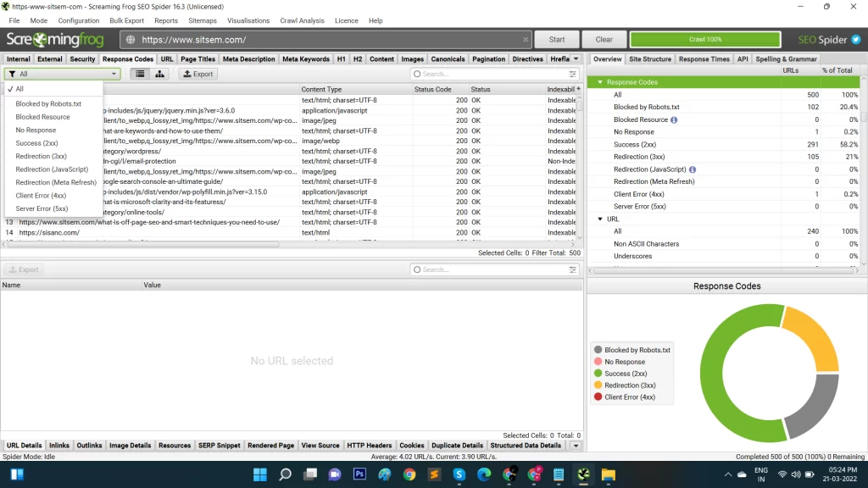Open Task View from the taskbar
868x488 pixels.
(x=310, y=474)
